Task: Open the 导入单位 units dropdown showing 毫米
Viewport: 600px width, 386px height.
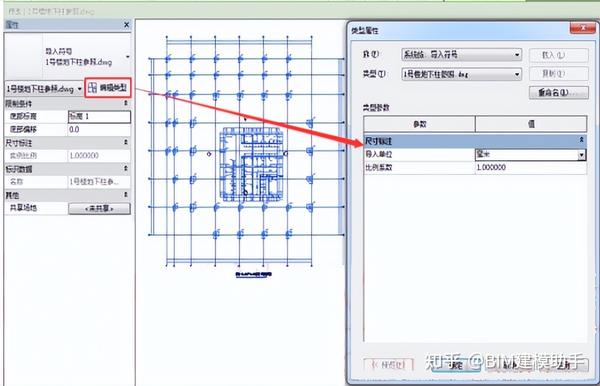Action: 530,155
